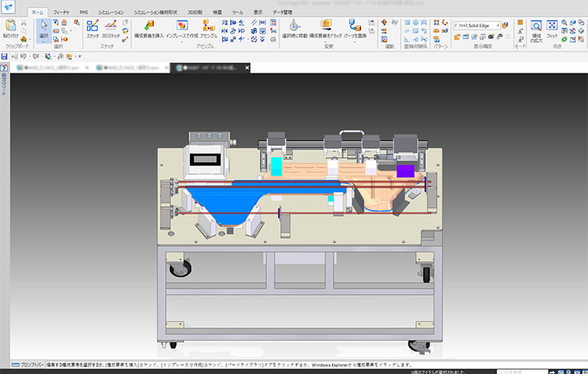Expand the quick access toolbar customize arrow
The width and height of the screenshot is (588, 374).
79,56
